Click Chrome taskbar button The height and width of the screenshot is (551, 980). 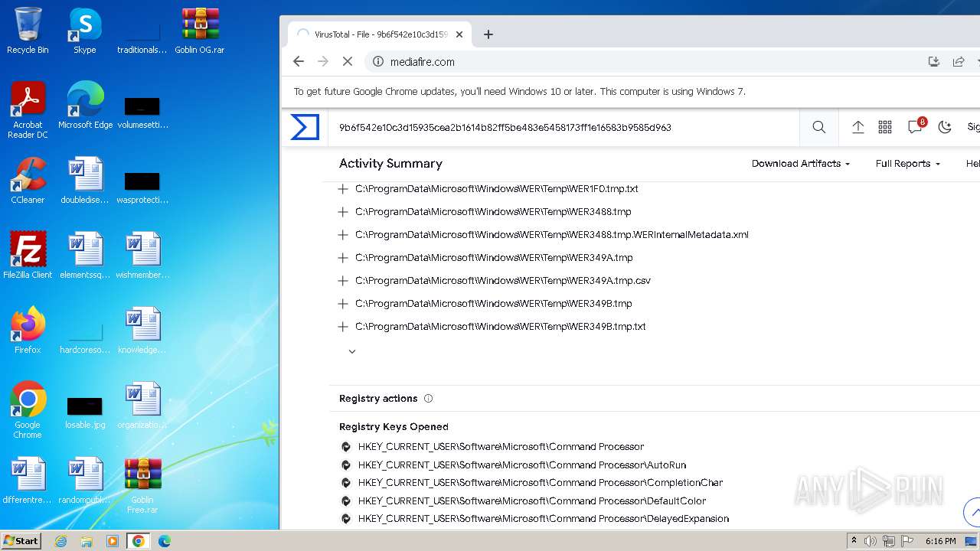tap(139, 541)
